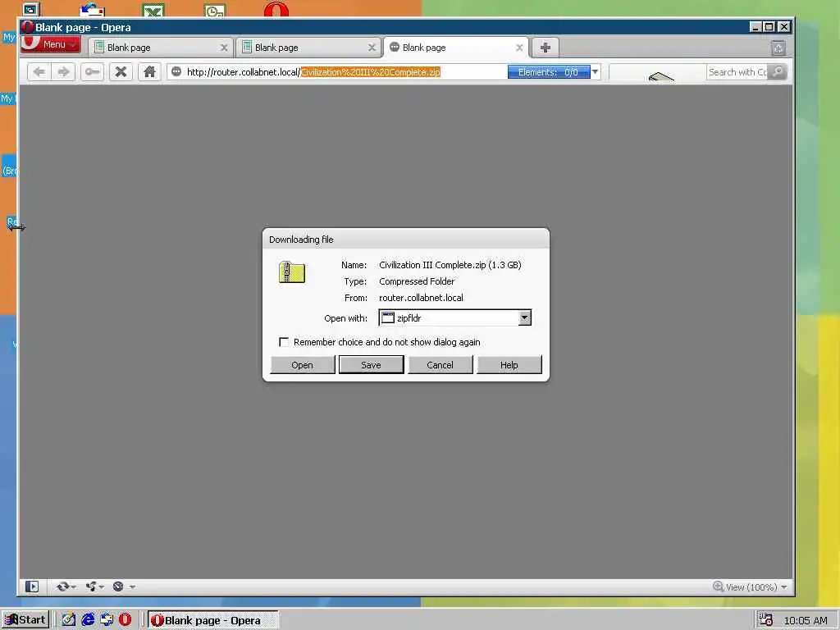Click the 10:05 AM taskbar clock
Image resolution: width=840 pixels, height=630 pixels.
[806, 620]
